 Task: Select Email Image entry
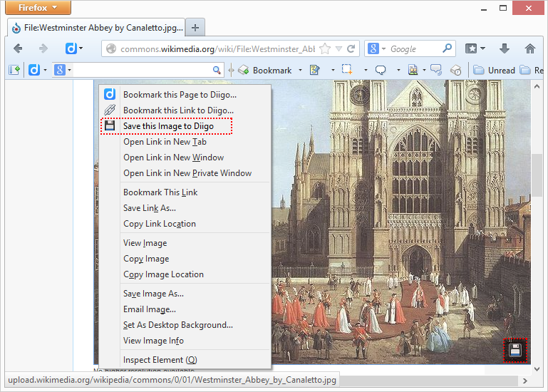point(185,309)
